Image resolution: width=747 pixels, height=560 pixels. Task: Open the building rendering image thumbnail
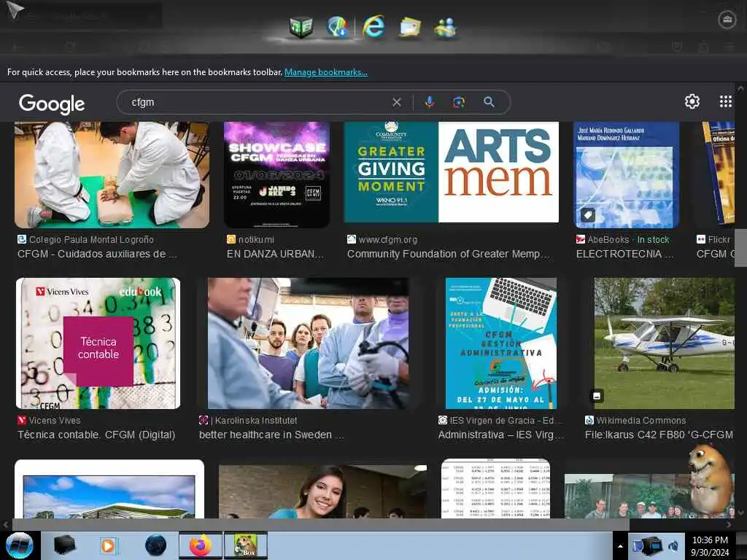point(109,489)
